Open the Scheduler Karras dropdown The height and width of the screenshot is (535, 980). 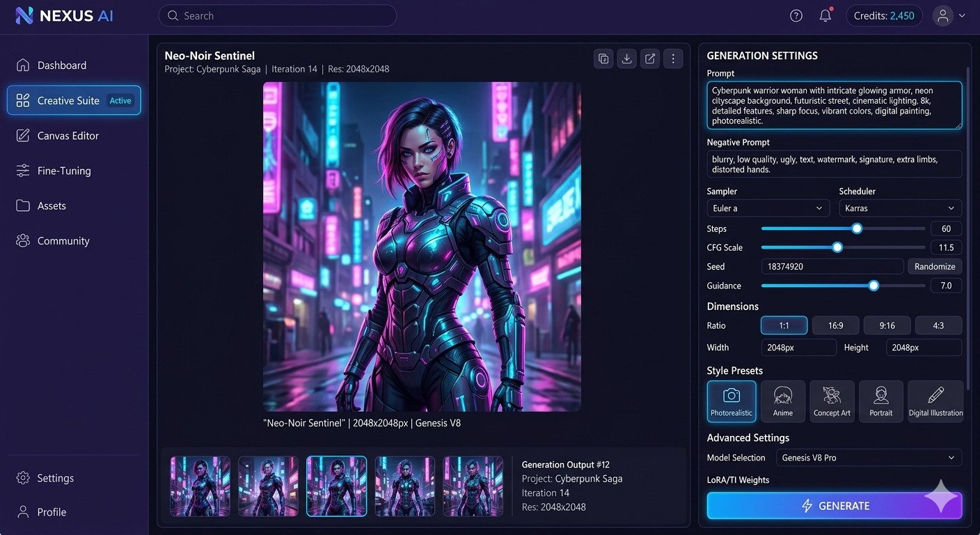click(900, 208)
